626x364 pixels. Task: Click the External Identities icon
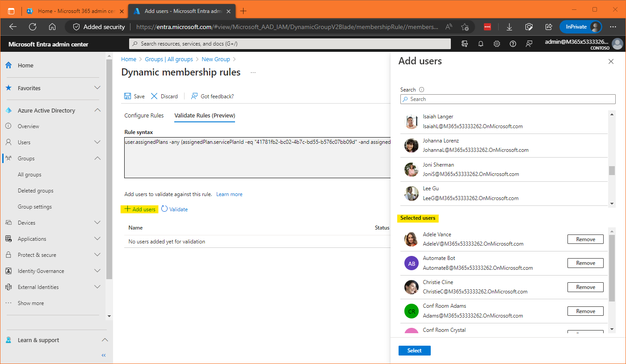pos(8,287)
